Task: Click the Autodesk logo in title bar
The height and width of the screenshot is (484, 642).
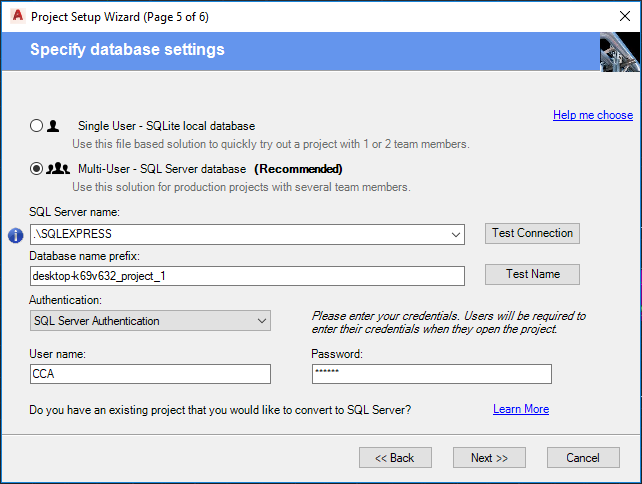Action: (15, 17)
